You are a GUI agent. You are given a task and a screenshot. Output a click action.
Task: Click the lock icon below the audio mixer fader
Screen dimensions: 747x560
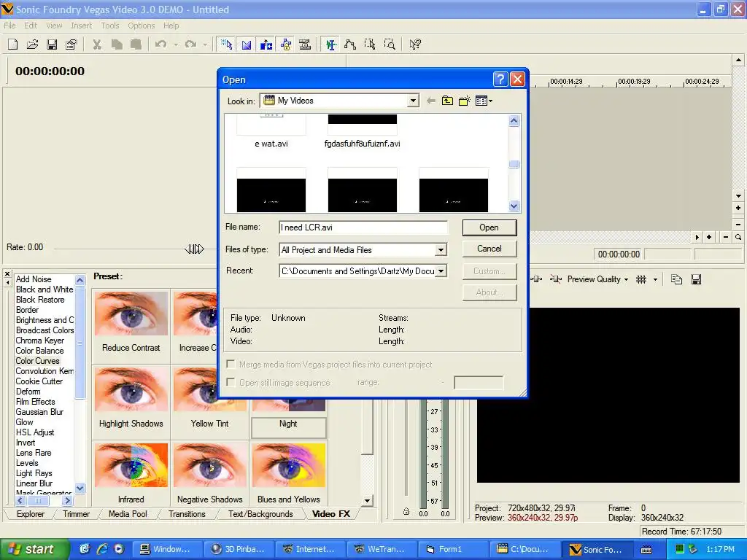(x=406, y=511)
